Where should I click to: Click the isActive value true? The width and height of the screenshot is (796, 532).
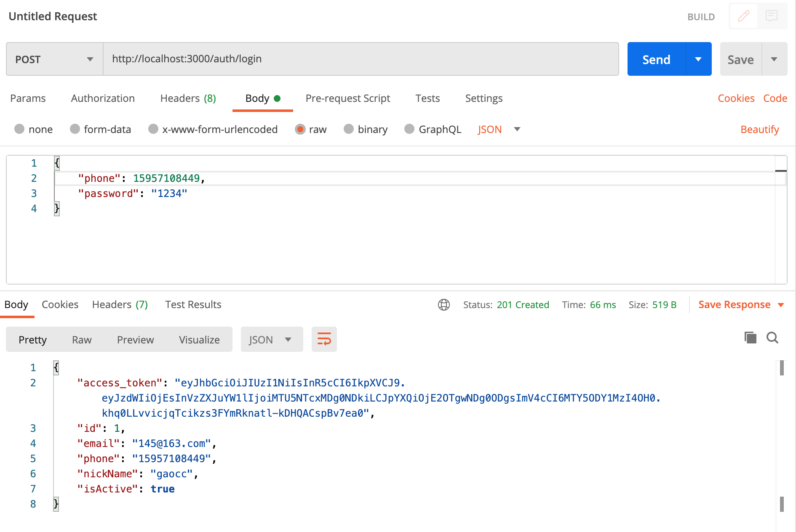tap(163, 489)
